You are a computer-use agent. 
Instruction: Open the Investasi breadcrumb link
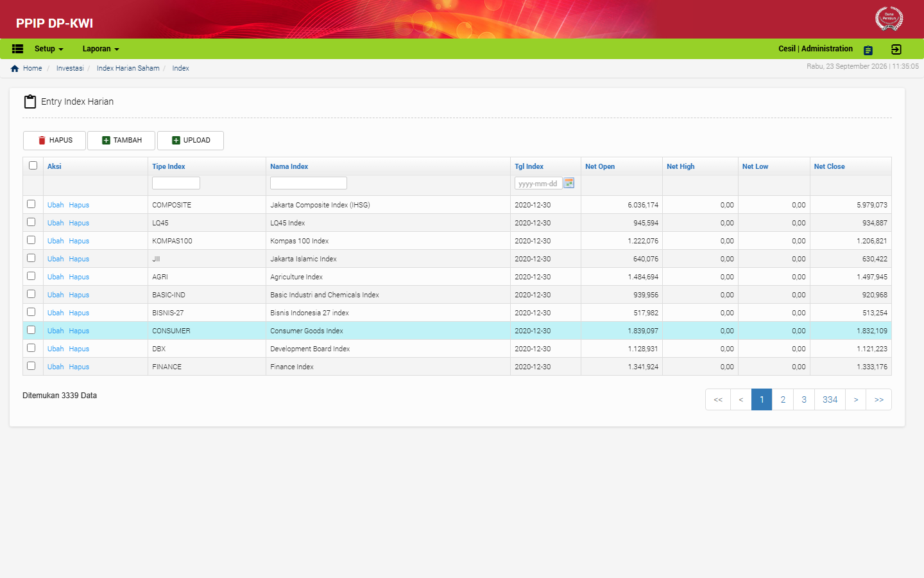70,68
